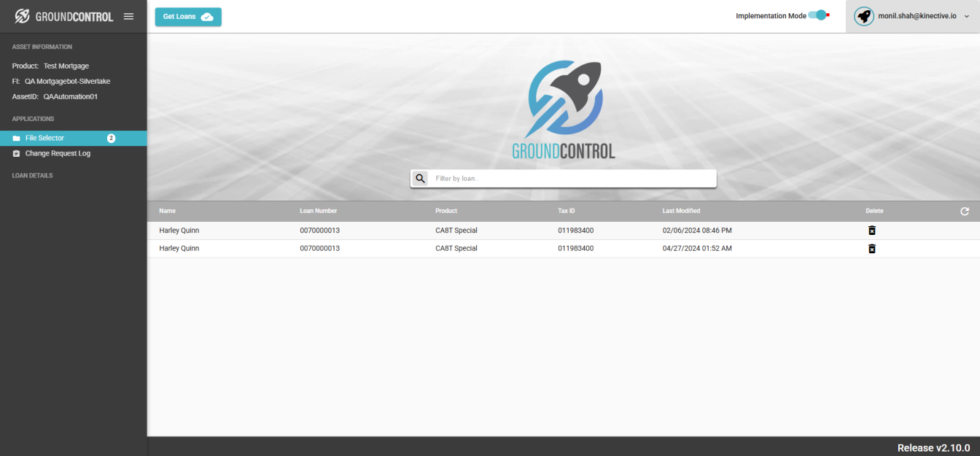Collapse sidebar with the hamburger menu icon

pos(129,16)
